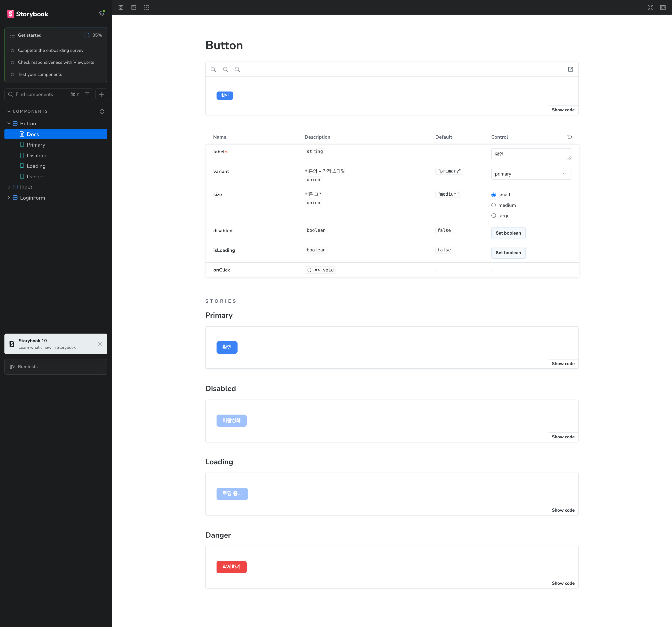672x627 pixels.
Task: Select the medium size radio button
Action: (x=493, y=205)
